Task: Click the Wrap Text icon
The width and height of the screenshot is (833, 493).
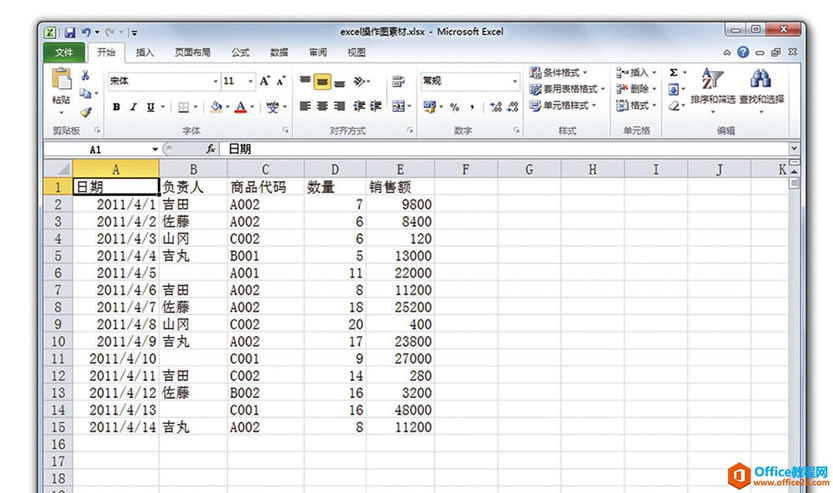Action: click(x=398, y=81)
